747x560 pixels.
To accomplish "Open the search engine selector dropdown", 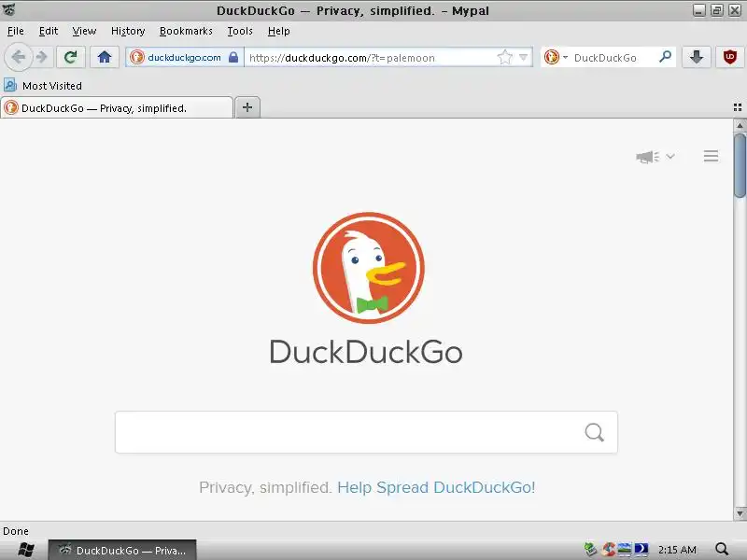I will tap(556, 58).
